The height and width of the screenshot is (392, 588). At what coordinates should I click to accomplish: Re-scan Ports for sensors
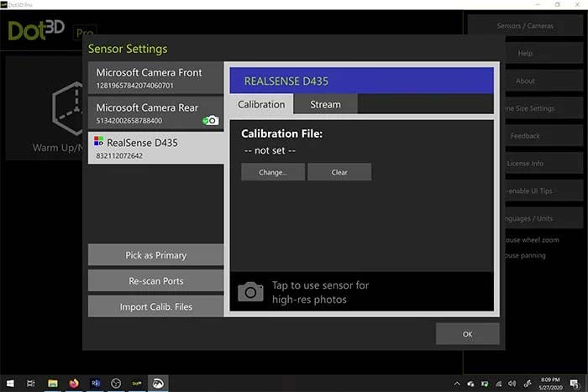tap(155, 280)
